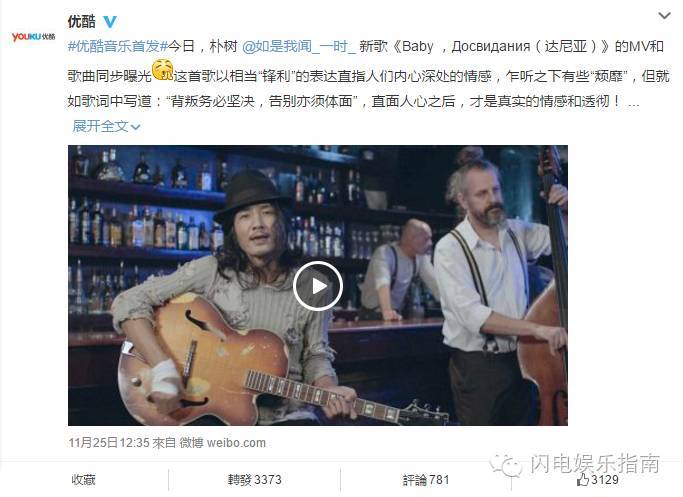This screenshot has height=497, width=683.
Task: Click the WeChat watermark logo icon
Action: pos(507,465)
